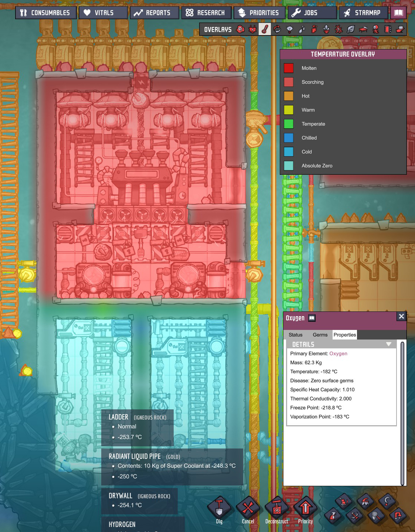Image resolution: width=415 pixels, height=532 pixels.
Task: Open the Research screen
Action: point(206,13)
